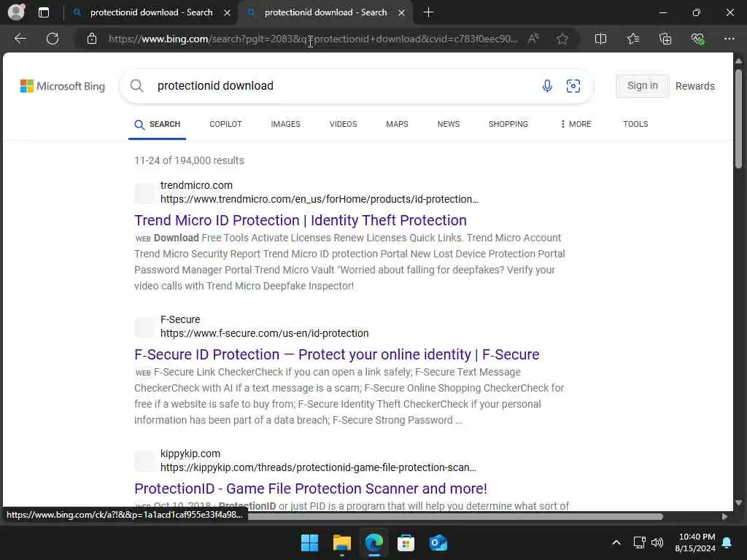Click the kippykip.com threads URL
The width and height of the screenshot is (747, 560).
(318, 467)
